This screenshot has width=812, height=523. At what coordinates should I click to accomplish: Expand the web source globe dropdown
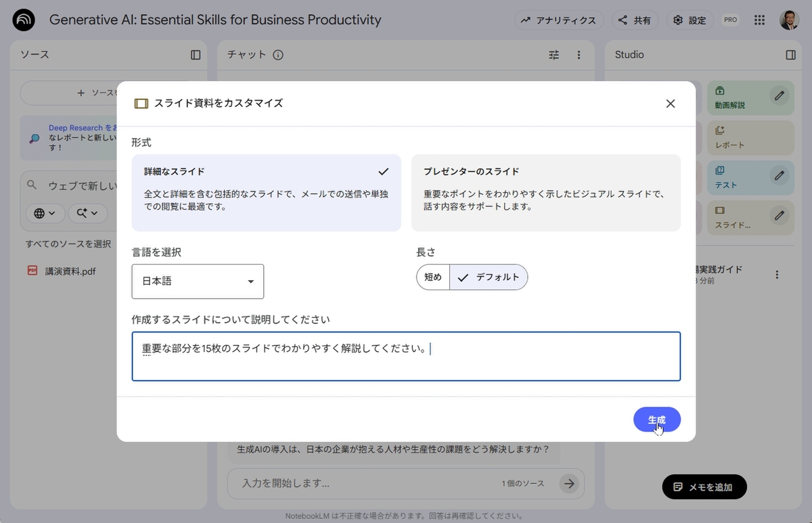point(45,213)
